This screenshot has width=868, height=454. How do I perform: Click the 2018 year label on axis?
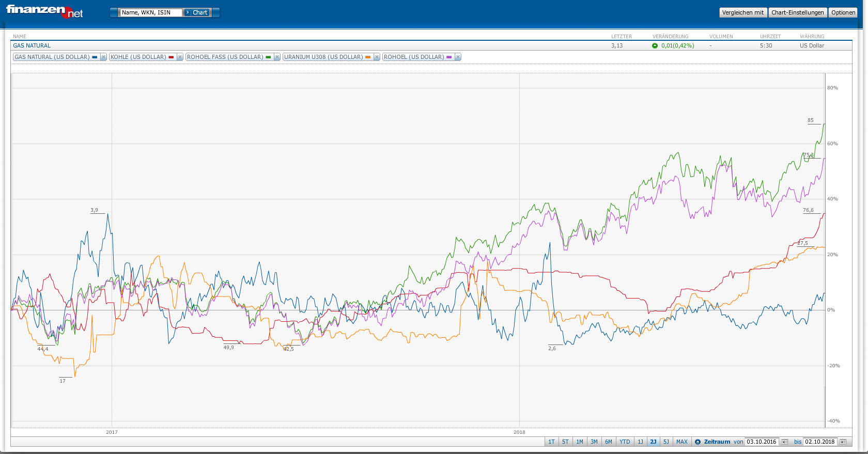(x=519, y=432)
